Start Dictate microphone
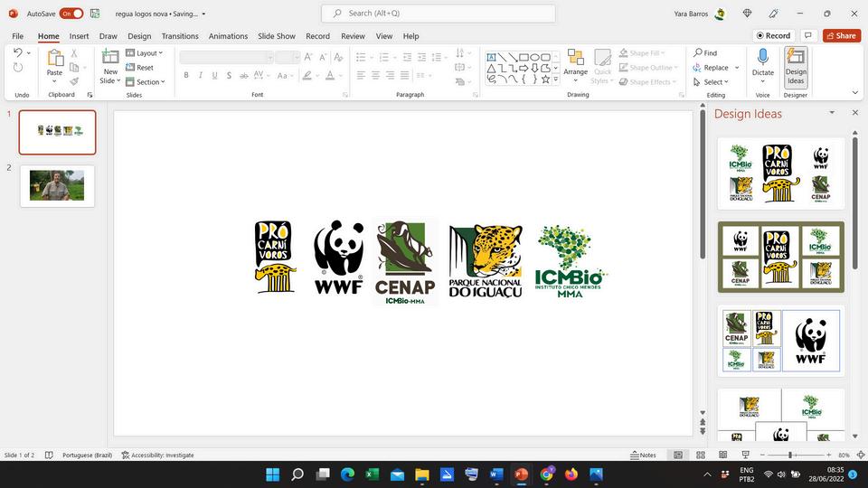 pos(763,57)
